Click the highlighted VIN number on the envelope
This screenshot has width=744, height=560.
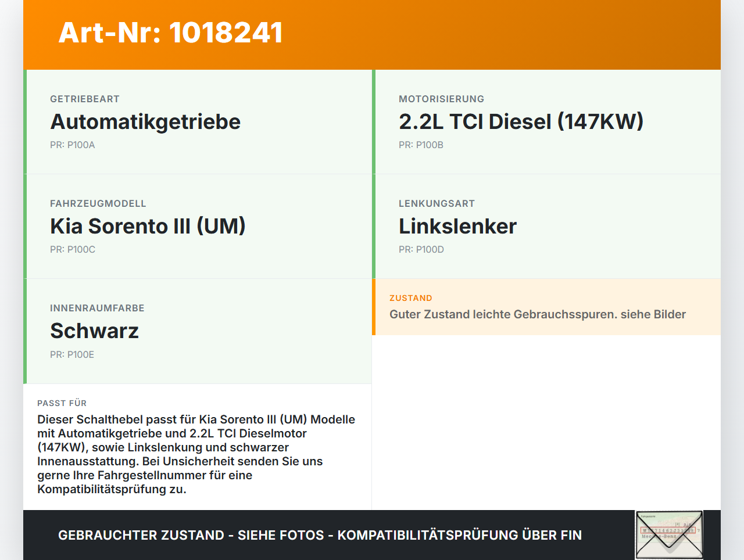668,531
